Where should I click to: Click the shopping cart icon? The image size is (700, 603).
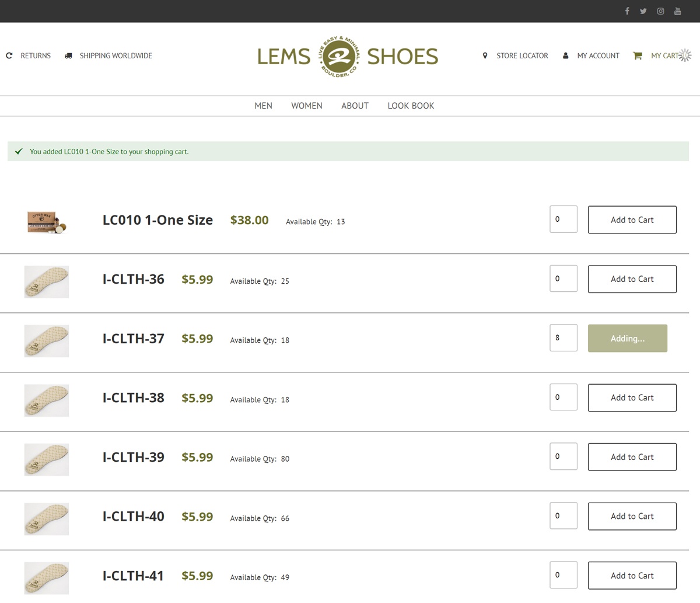(638, 56)
